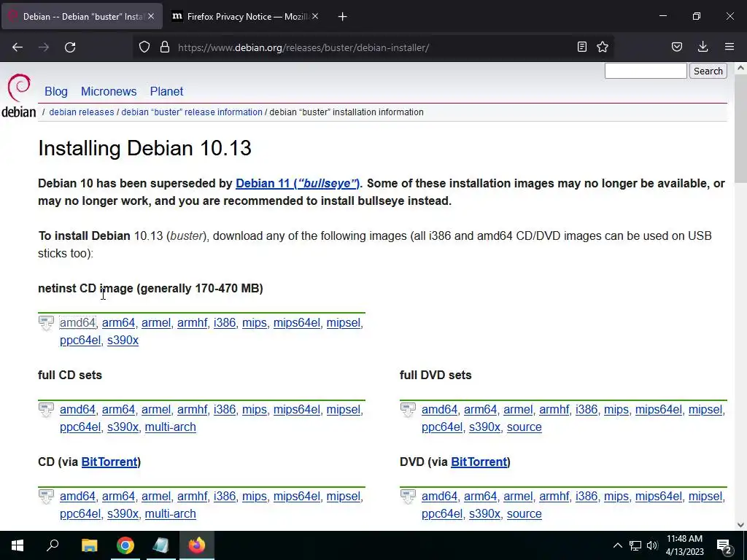Download netinst CD image for arm64

tap(119, 323)
